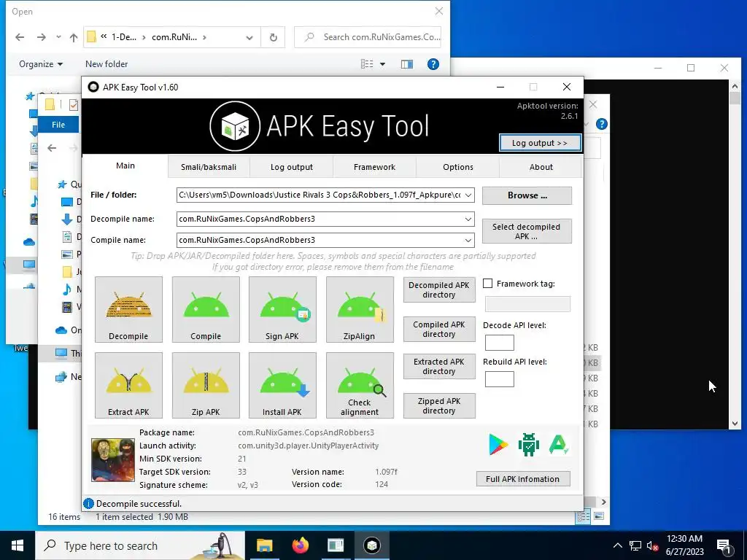Screen dimensions: 747x560
Task: Click the Decompile android icon button
Action: point(128,309)
